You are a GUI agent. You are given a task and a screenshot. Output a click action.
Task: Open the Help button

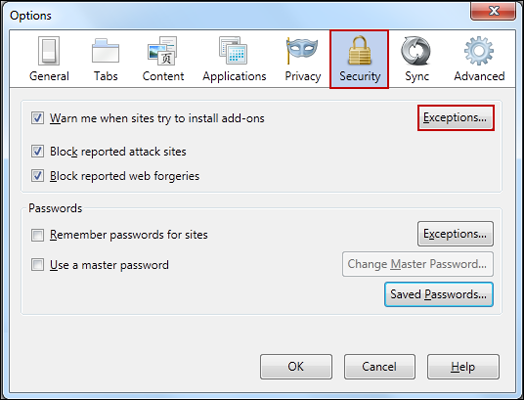(463, 367)
